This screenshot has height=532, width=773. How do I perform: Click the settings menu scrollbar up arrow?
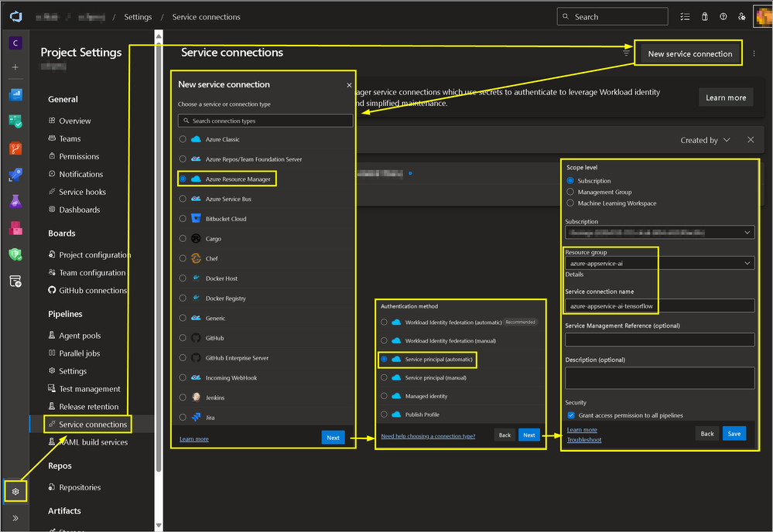click(x=159, y=36)
